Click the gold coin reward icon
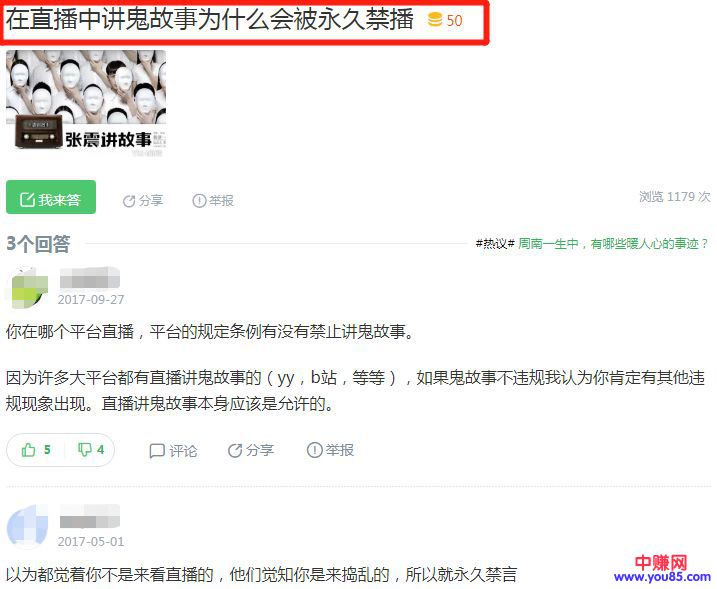Image resolution: width=717 pixels, height=589 pixels. pyautogui.click(x=434, y=20)
